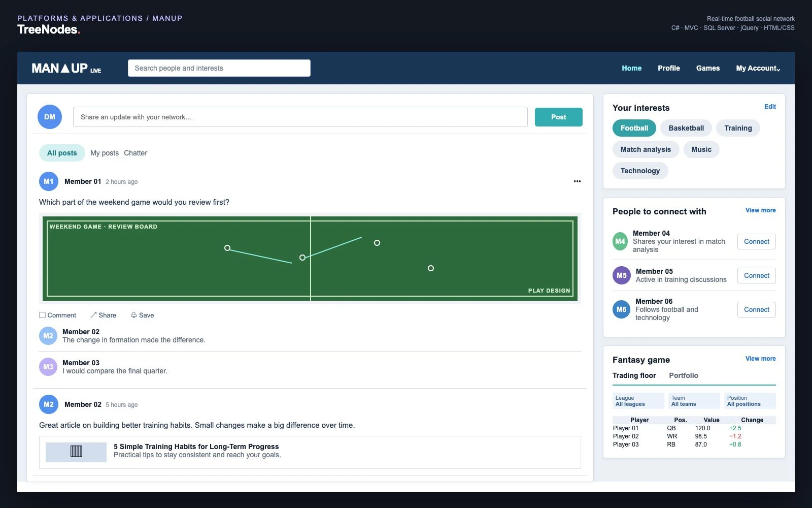Go to the Home page
The height and width of the screenshot is (508, 812).
(632, 68)
